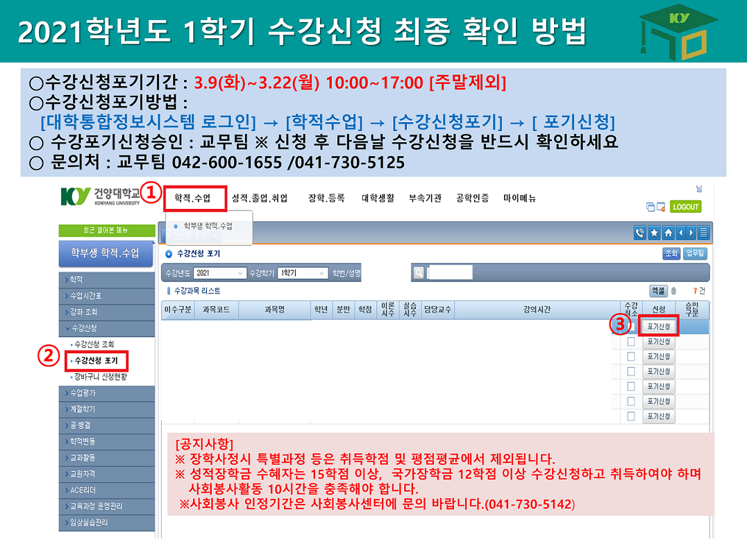Tick the third row 수강취소 checkbox
The image size is (747, 560).
(x=631, y=357)
